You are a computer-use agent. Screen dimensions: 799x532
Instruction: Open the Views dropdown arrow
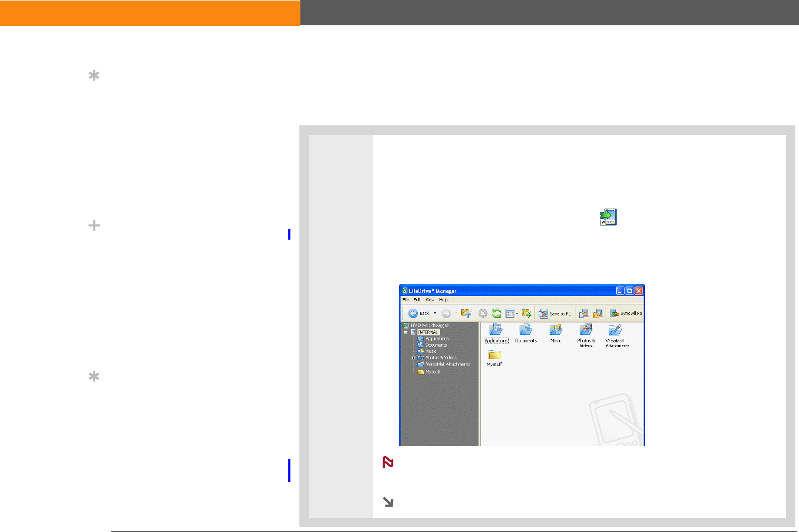click(x=517, y=313)
